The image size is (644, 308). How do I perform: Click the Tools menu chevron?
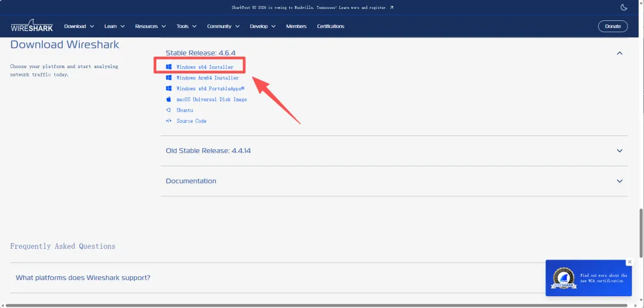tap(194, 26)
